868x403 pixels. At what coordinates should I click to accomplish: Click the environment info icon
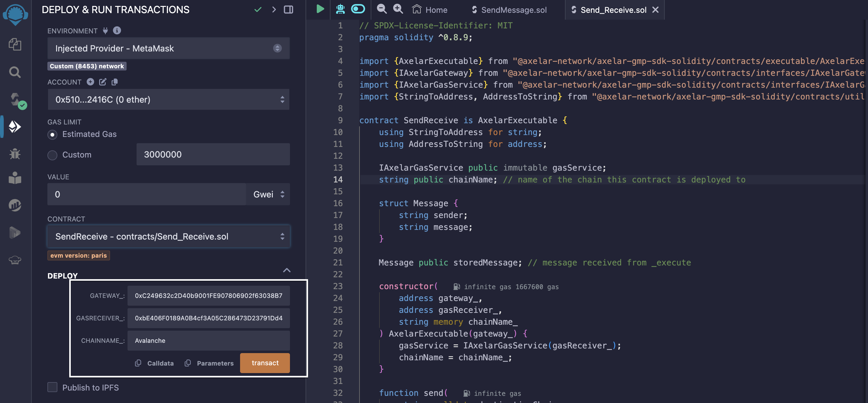pos(117,31)
